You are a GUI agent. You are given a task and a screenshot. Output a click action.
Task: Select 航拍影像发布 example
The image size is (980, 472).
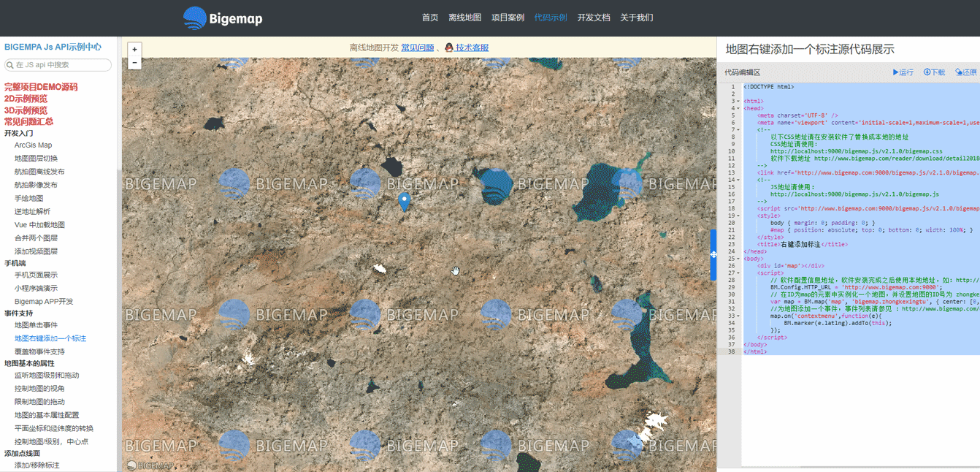(x=36, y=185)
